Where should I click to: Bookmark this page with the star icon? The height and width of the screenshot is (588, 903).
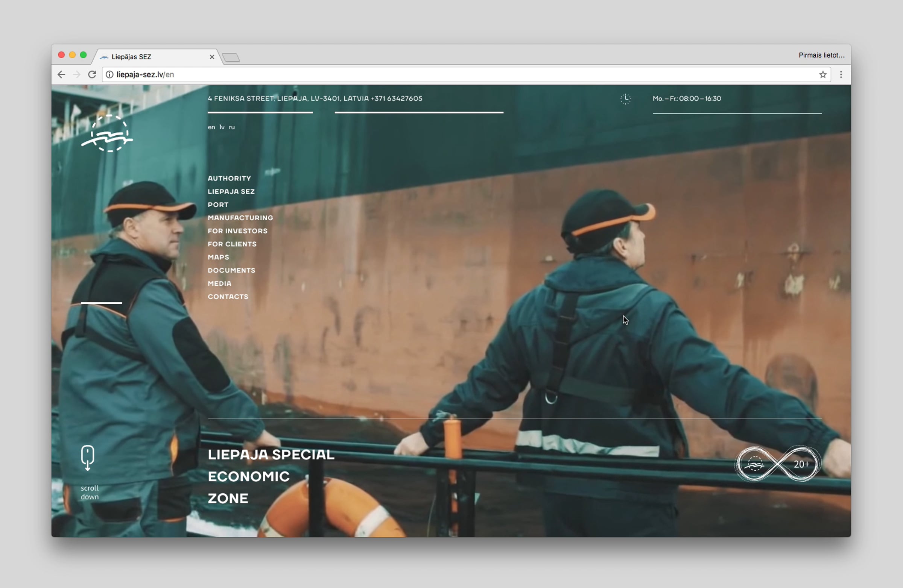822,75
